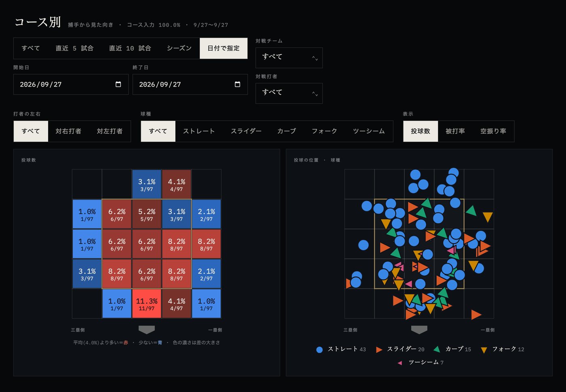Click the スライダー orange triangle legend icon
Screen dimensions: 566x392
point(379,350)
